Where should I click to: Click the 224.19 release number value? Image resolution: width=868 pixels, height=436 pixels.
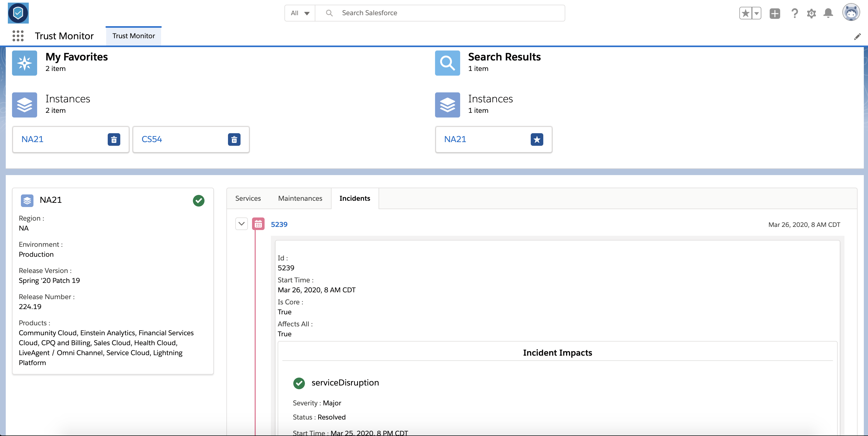click(30, 306)
